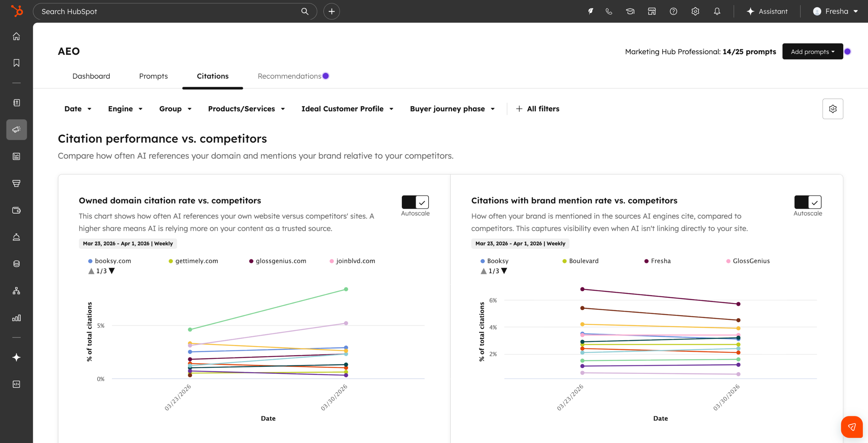
Task: Open the Home icon in sidebar
Action: pos(16,36)
